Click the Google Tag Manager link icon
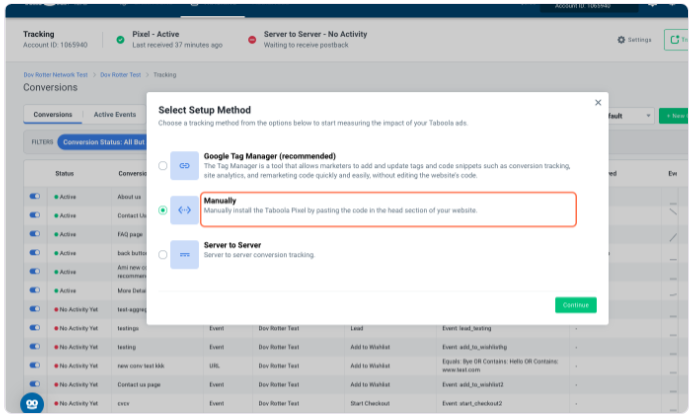Viewport: 690px width, 419px height. tap(184, 166)
